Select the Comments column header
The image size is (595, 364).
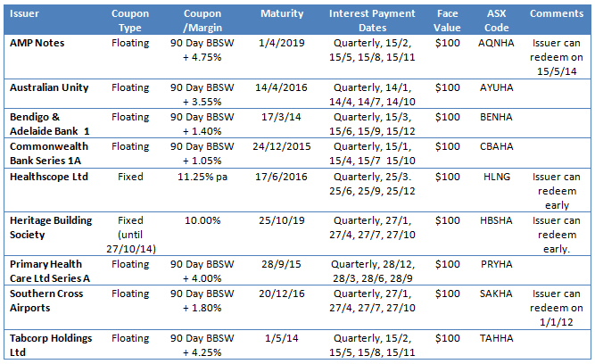pos(556,14)
